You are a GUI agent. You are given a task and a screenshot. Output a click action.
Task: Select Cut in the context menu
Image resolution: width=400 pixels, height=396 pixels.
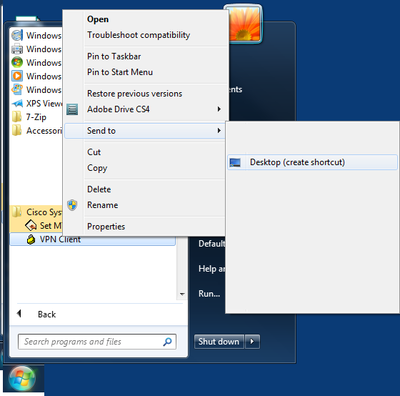pyautogui.click(x=94, y=152)
